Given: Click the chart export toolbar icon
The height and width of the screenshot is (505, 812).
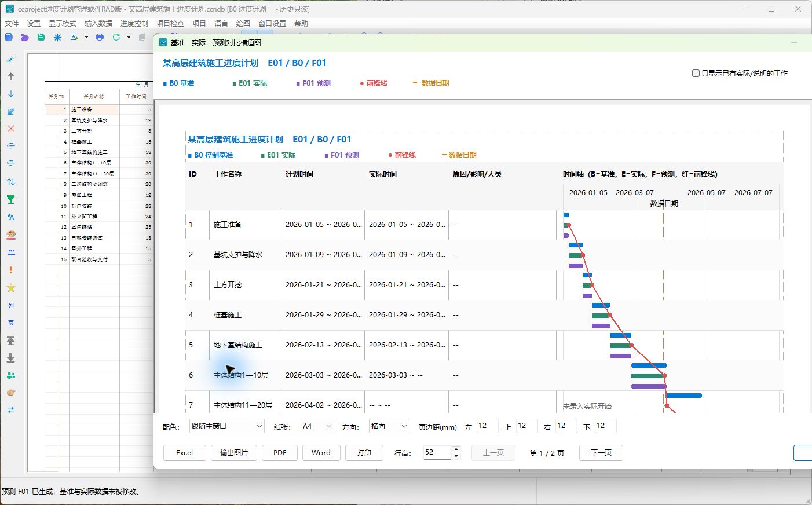Looking at the screenshot, I should pos(74,37).
